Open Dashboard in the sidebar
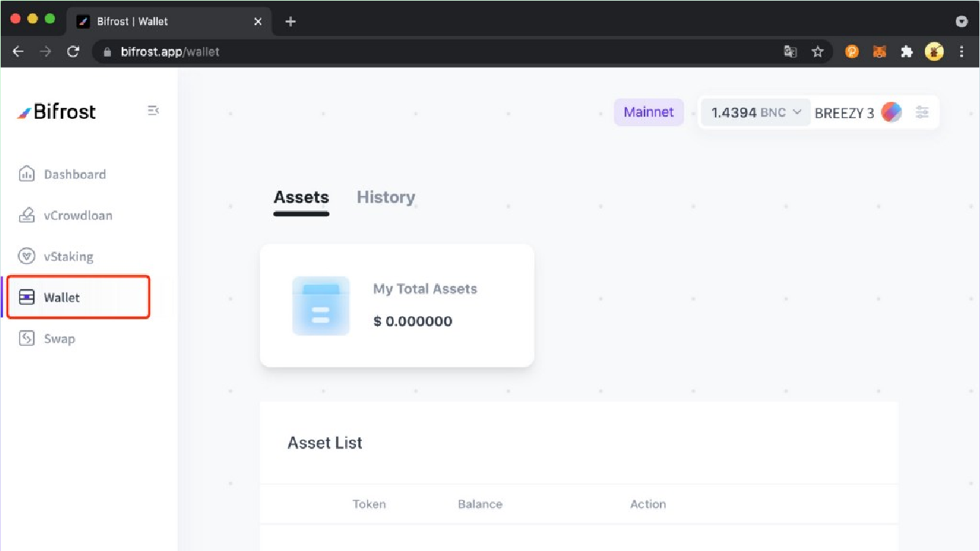 coord(62,175)
